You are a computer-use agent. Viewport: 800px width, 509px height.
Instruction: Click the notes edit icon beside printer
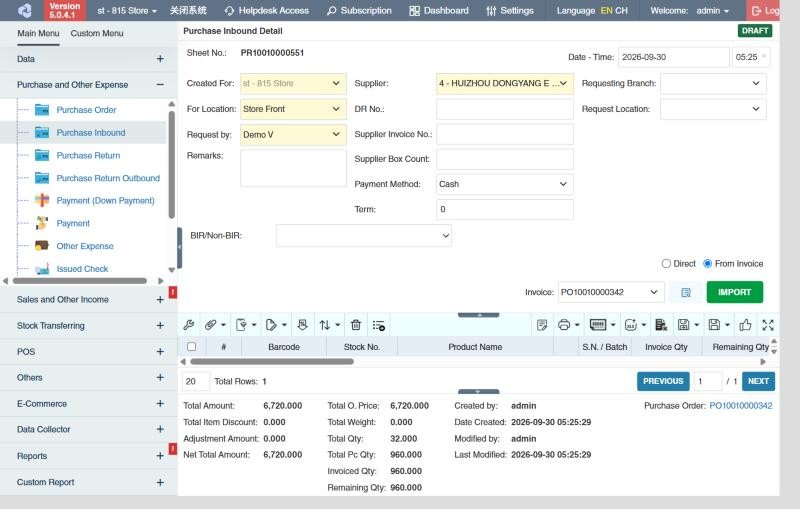[542, 325]
